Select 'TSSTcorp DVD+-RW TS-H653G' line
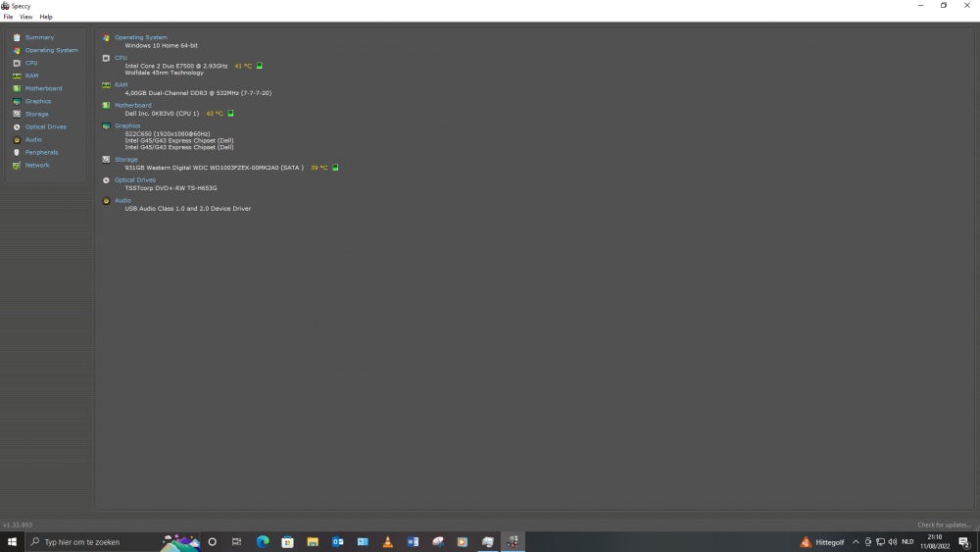980x552 pixels. [171, 188]
